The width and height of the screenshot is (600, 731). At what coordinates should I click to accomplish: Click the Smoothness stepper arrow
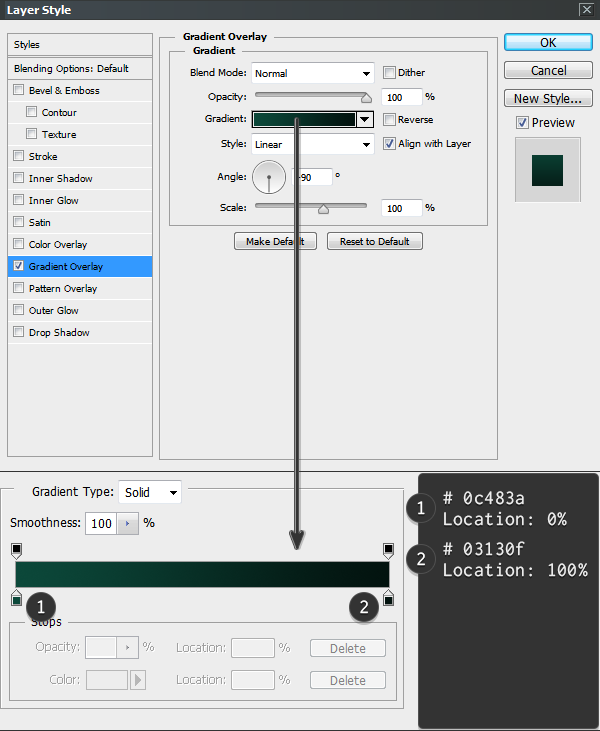(128, 523)
